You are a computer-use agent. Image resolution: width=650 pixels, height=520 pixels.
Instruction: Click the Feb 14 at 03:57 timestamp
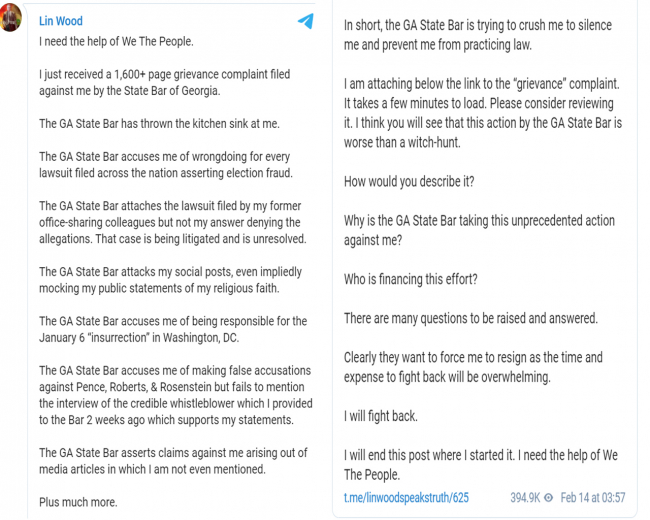(593, 497)
